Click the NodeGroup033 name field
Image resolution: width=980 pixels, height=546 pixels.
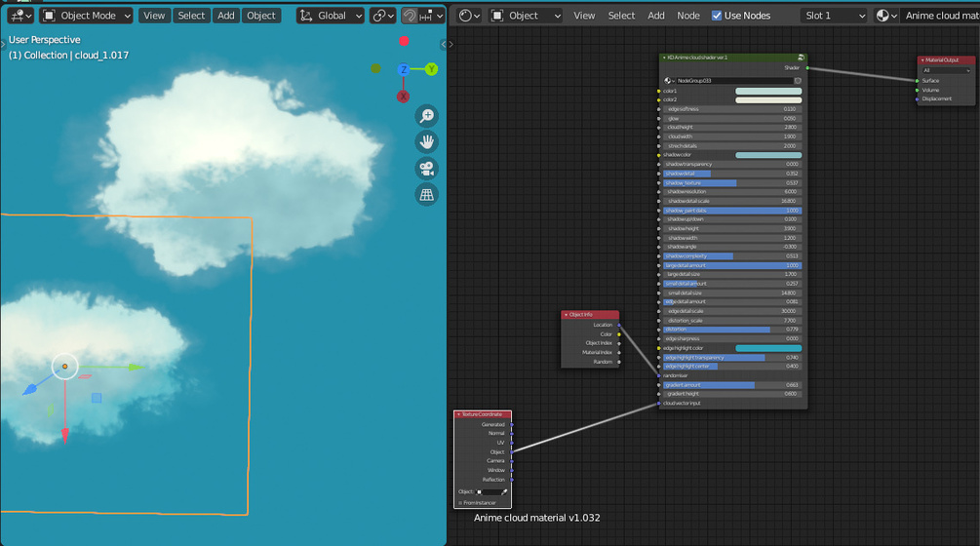click(x=734, y=81)
